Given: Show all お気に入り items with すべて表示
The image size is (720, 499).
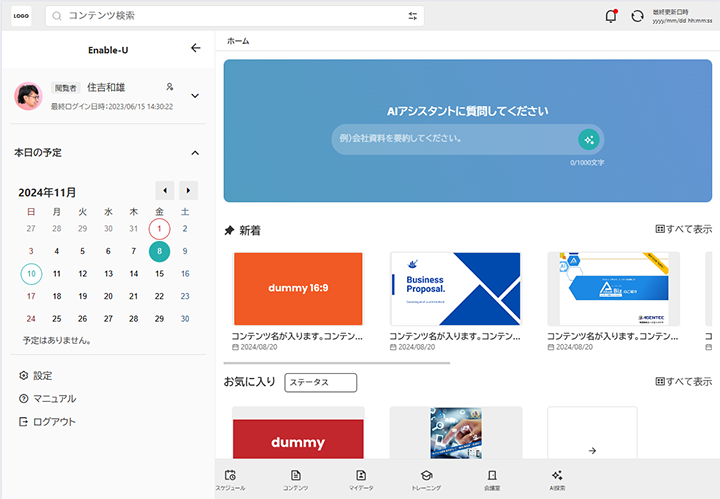Looking at the screenshot, I should tap(683, 381).
